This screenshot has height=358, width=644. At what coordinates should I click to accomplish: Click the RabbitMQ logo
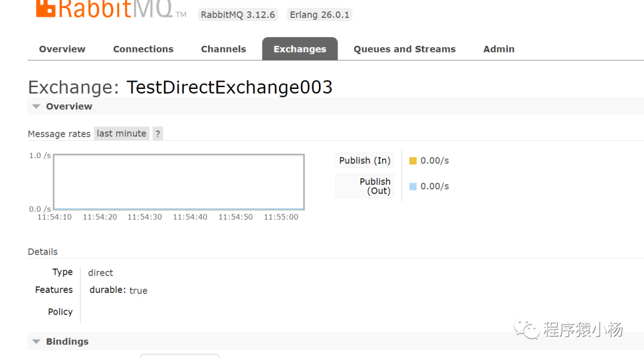tap(111, 9)
